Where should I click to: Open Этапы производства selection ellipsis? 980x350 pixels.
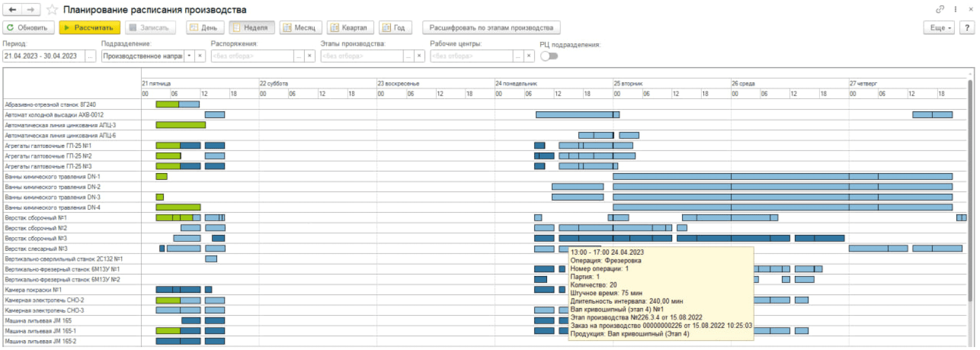pos(408,56)
